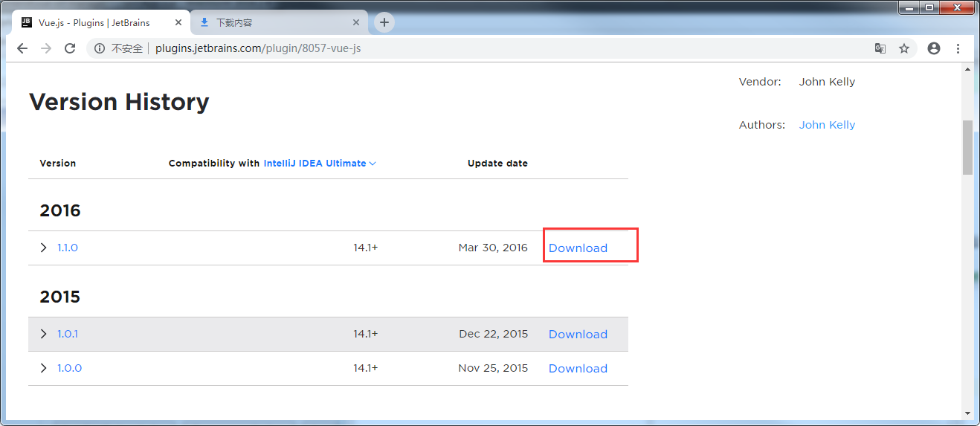Switch to the Vue.js - Plugins | JetBrains tab

click(100, 22)
